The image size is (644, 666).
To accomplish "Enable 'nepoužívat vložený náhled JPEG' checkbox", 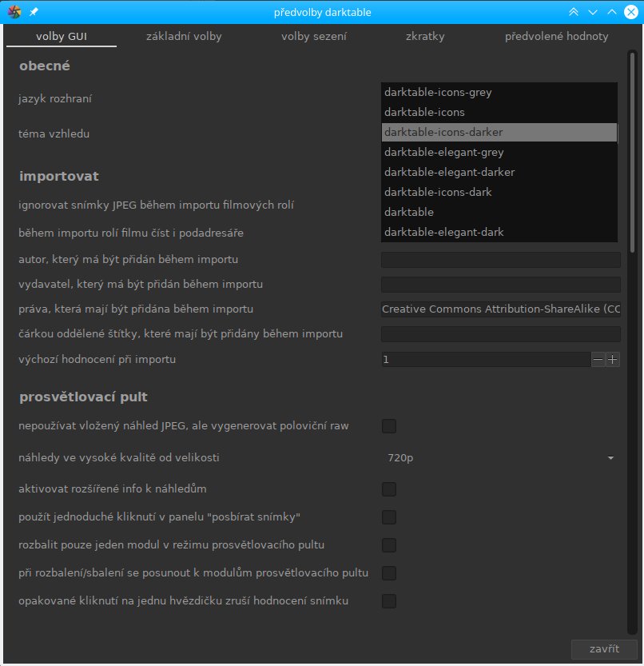I will pos(389,426).
